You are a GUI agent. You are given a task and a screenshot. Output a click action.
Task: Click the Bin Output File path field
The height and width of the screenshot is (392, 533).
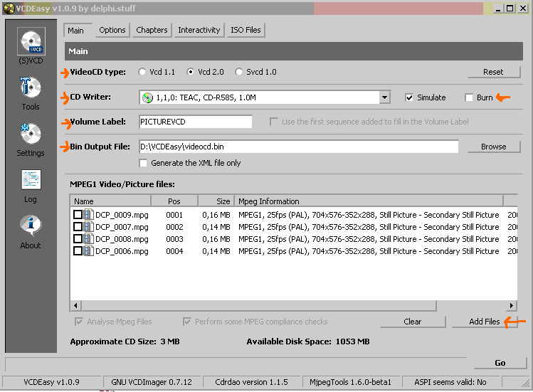pos(298,147)
